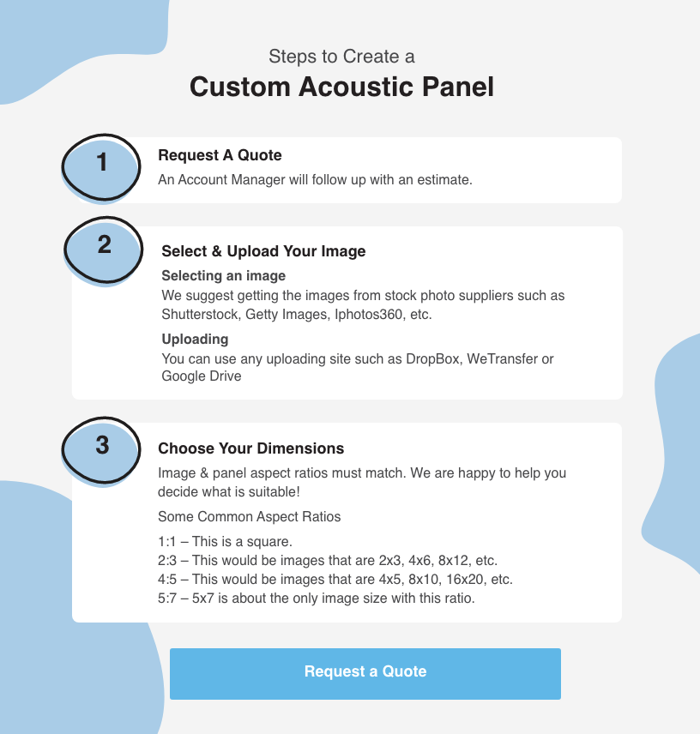
Task: Click the DropBox and WeTransfer upload text
Action: point(358,367)
